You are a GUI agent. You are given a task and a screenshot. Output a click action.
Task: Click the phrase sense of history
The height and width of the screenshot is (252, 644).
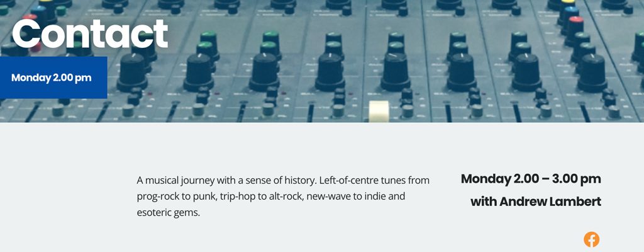280,180
